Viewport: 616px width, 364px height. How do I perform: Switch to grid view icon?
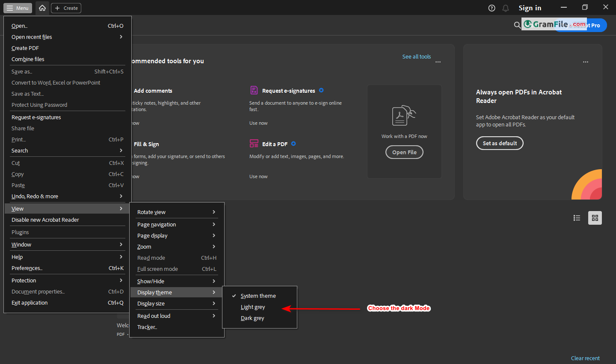(595, 218)
